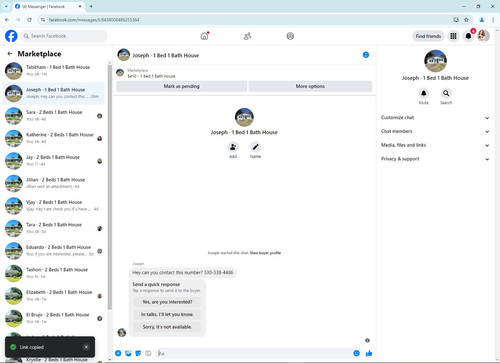Open El Brujo - 2 Beds 1 Bath House chat

coord(54,318)
